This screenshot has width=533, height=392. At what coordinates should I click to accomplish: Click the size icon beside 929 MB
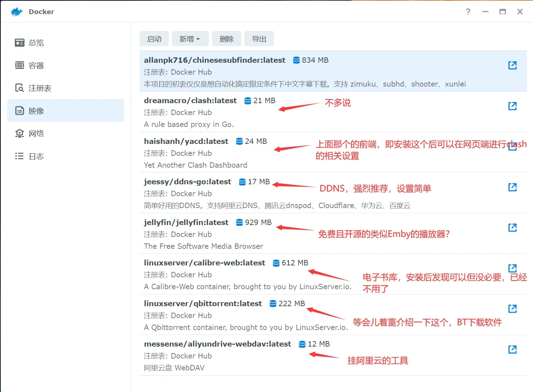(x=239, y=223)
